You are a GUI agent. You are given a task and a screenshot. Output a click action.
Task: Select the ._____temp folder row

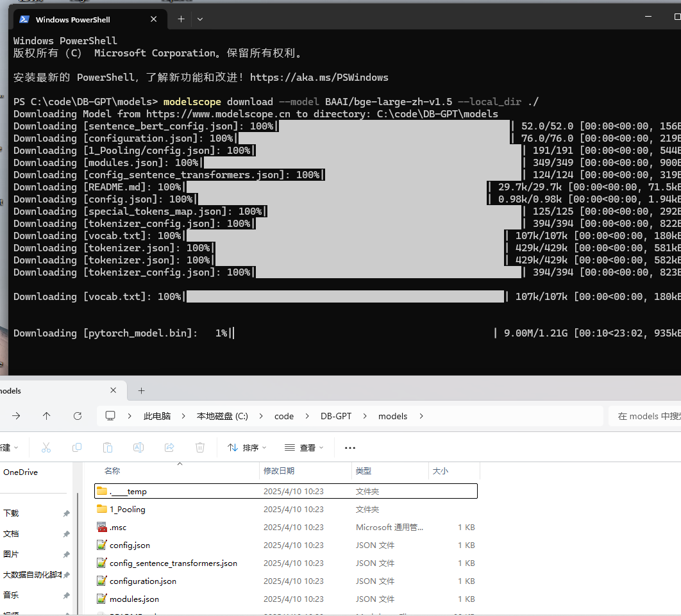[x=286, y=491]
